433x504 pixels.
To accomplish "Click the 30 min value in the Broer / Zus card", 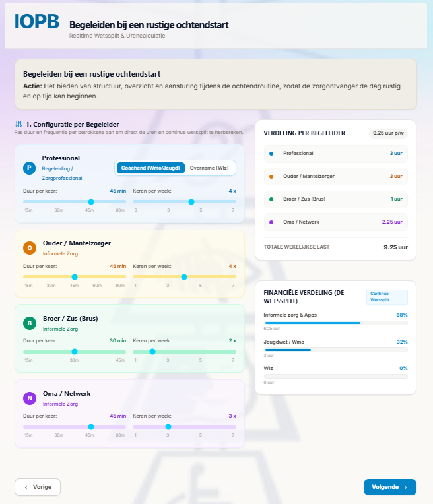I will click(117, 340).
